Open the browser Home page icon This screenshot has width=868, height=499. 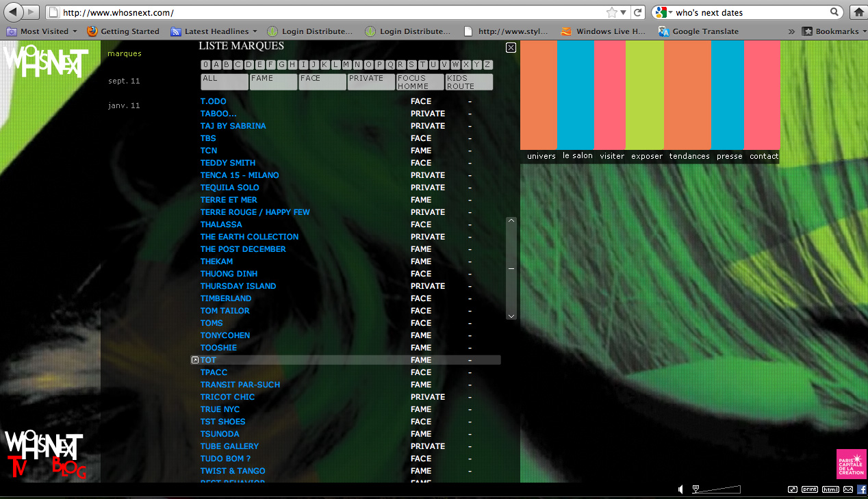click(858, 12)
